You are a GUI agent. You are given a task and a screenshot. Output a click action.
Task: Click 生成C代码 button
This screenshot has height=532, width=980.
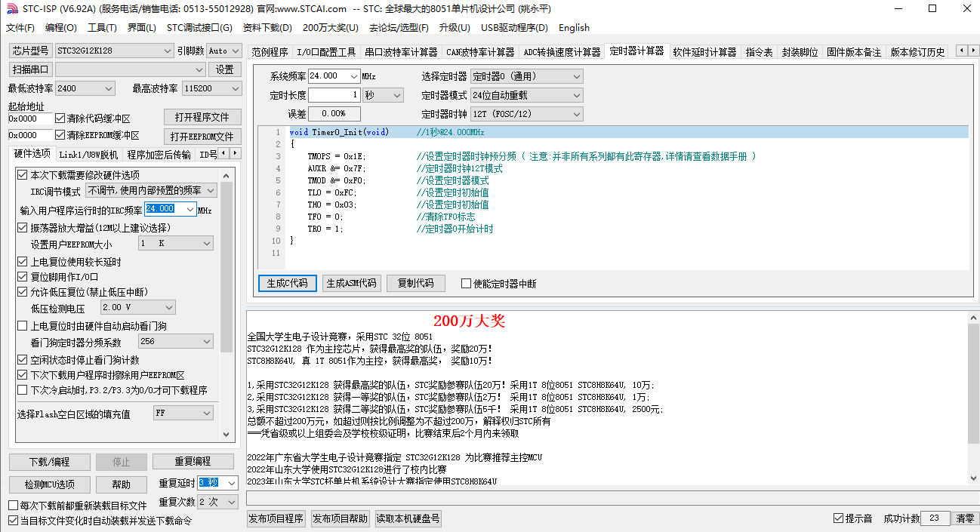pyautogui.click(x=288, y=284)
